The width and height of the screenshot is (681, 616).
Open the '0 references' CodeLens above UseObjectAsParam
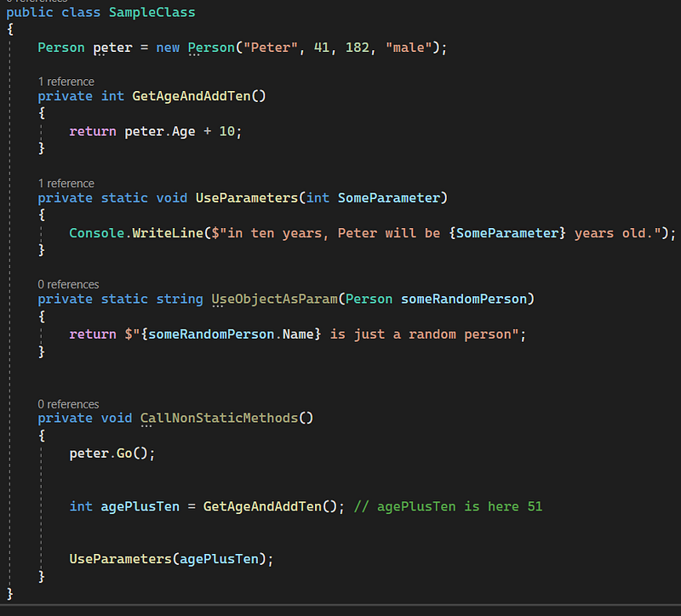68,284
